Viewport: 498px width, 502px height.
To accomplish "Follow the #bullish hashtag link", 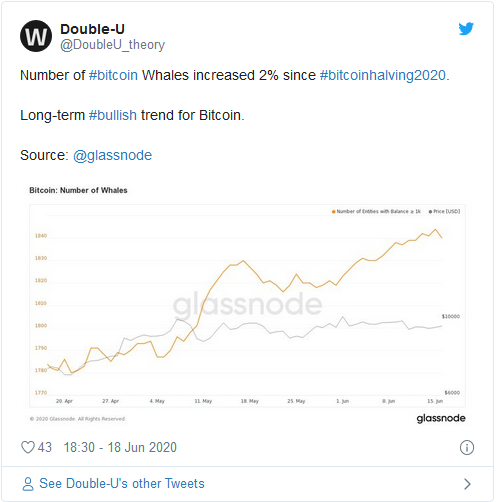I will click(x=113, y=115).
